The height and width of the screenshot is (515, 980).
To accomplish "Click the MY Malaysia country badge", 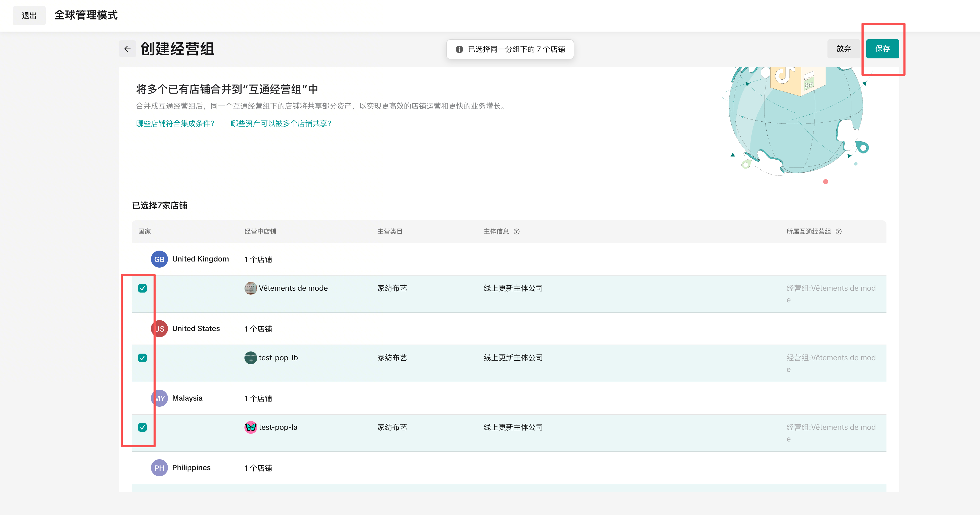I will [160, 398].
